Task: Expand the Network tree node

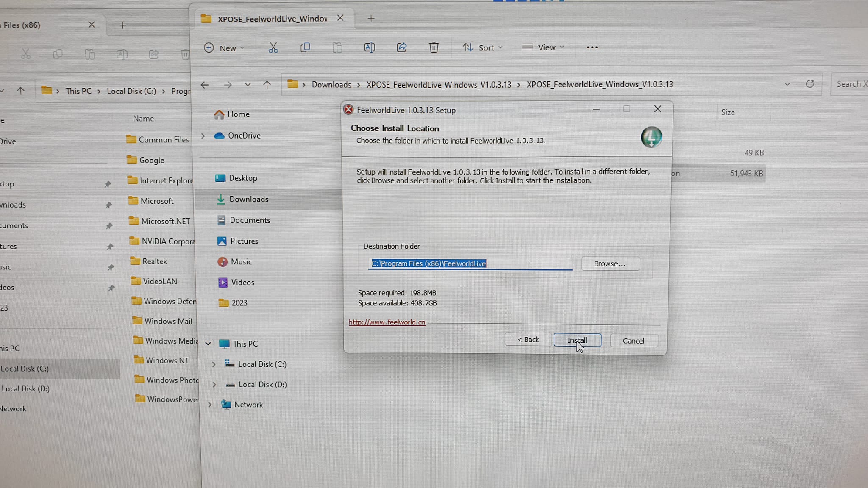Action: pos(210,405)
